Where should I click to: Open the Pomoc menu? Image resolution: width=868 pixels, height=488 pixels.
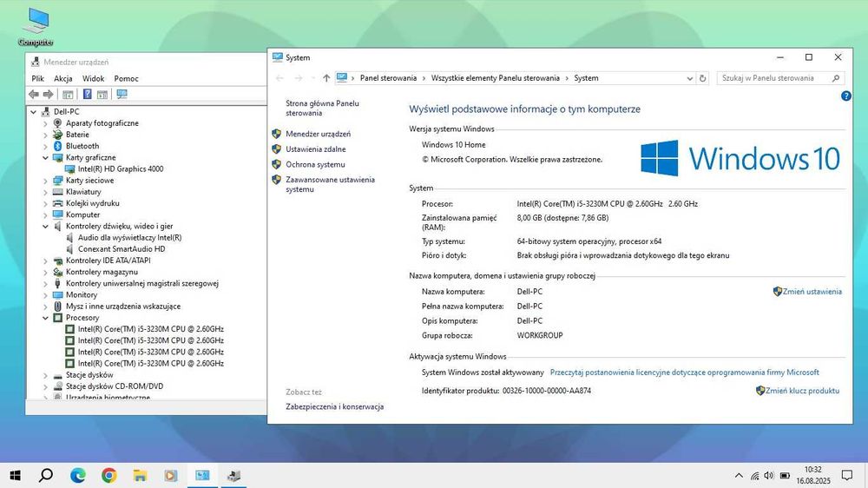click(126, 79)
